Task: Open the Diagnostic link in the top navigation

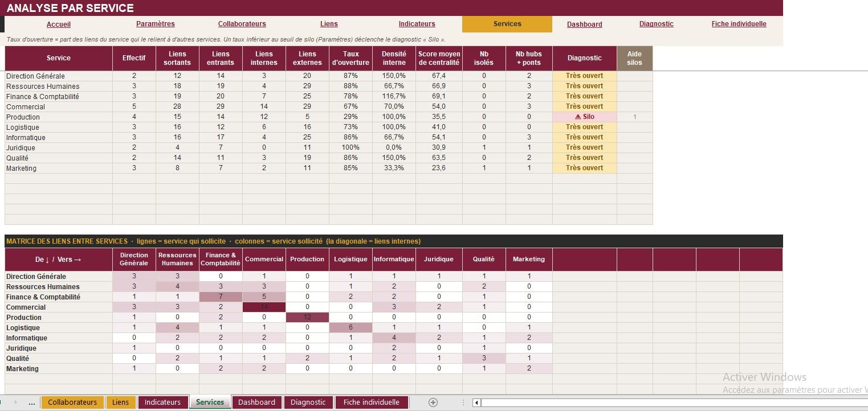Action: pos(657,24)
